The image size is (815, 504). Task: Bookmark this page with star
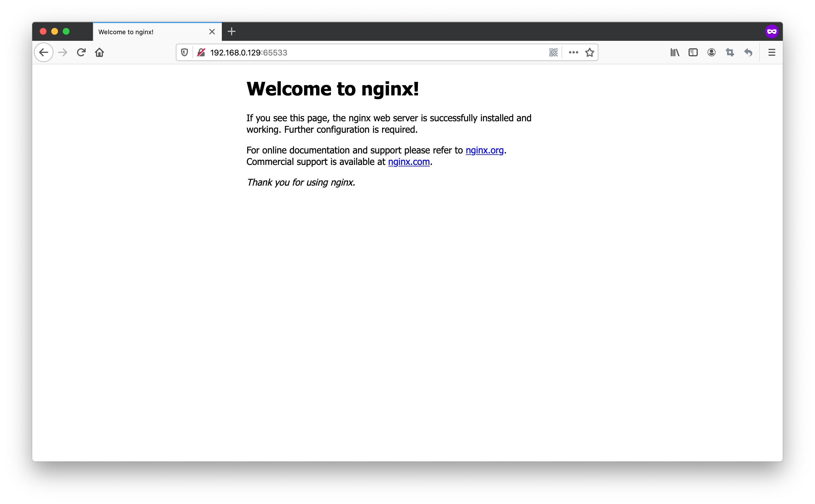[x=589, y=52]
